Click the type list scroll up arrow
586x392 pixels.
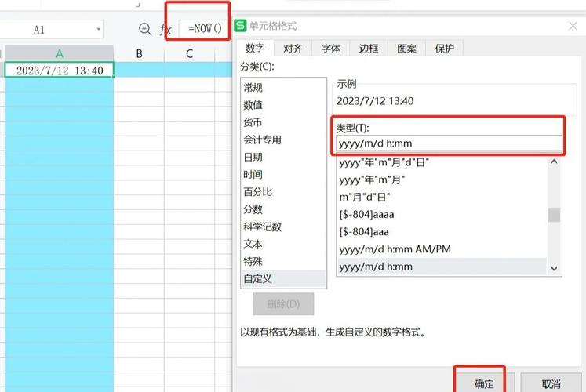click(554, 162)
